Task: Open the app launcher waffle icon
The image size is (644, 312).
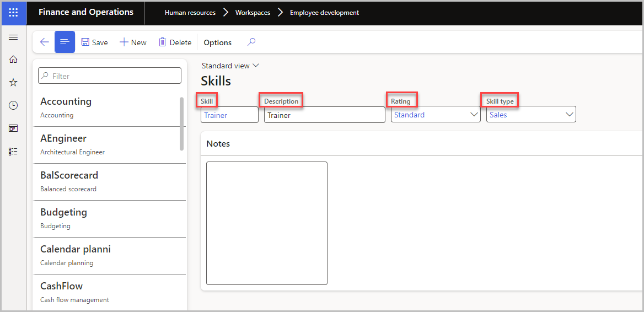Action: coord(13,13)
